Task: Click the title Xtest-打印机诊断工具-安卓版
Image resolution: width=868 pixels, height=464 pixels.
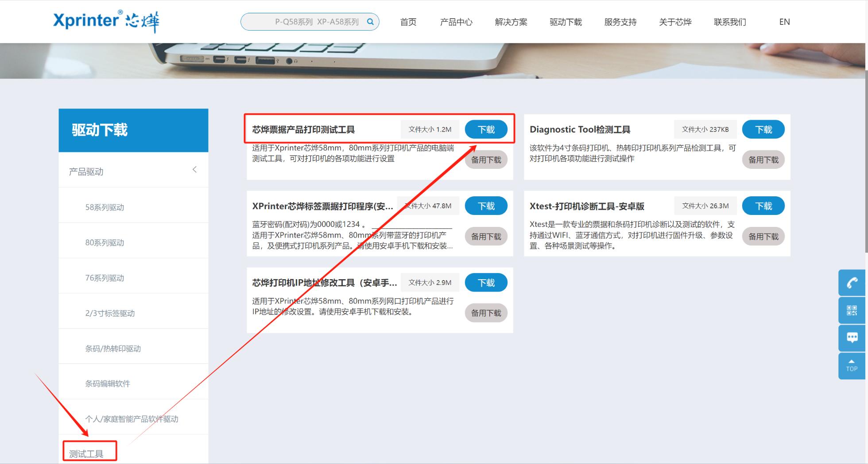Action: [x=587, y=206]
